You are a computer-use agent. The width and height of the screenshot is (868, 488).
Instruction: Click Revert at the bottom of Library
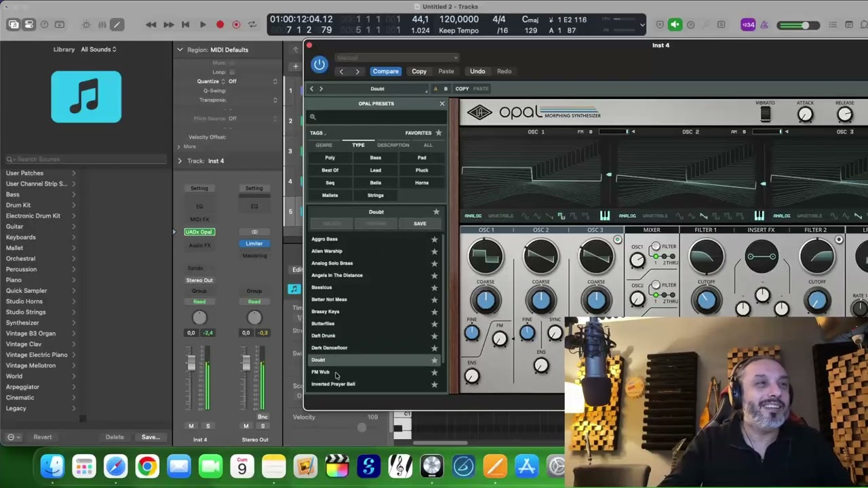[43, 437]
